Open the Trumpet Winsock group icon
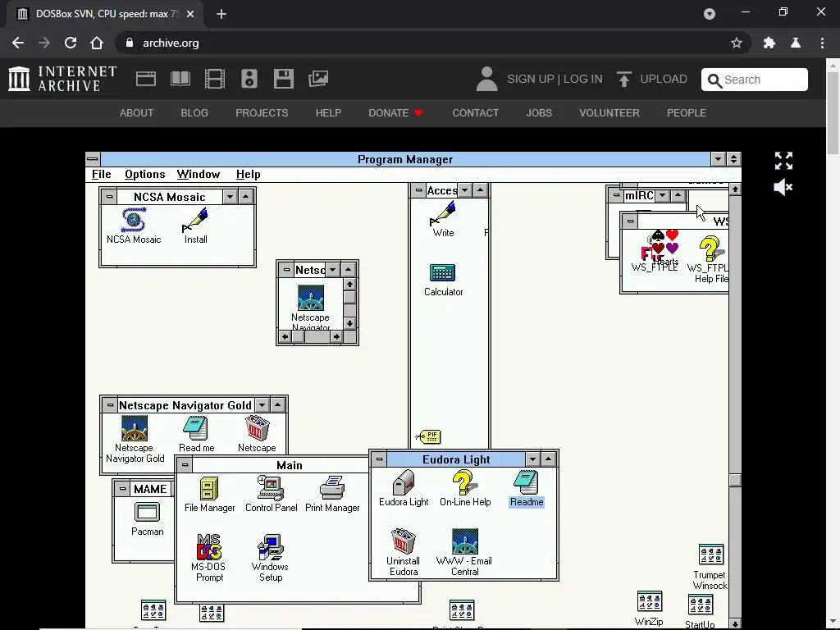Viewport: 840px width, 630px height. [x=711, y=555]
